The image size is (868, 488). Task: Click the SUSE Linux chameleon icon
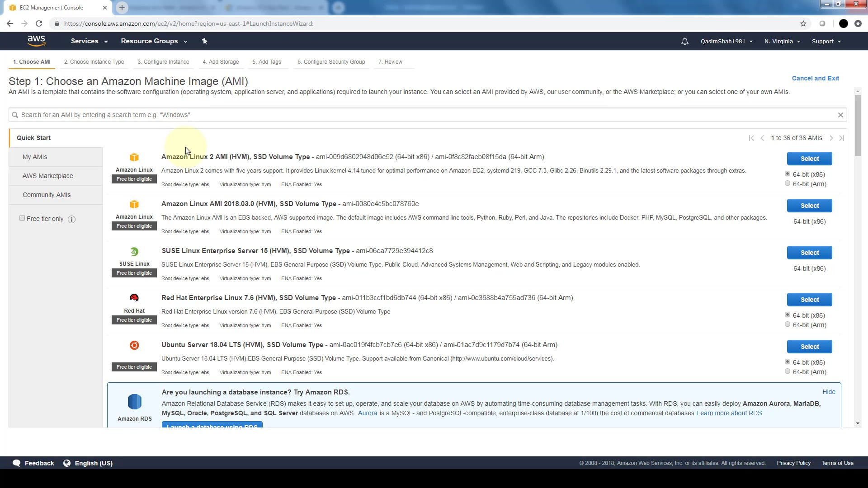[x=134, y=252]
